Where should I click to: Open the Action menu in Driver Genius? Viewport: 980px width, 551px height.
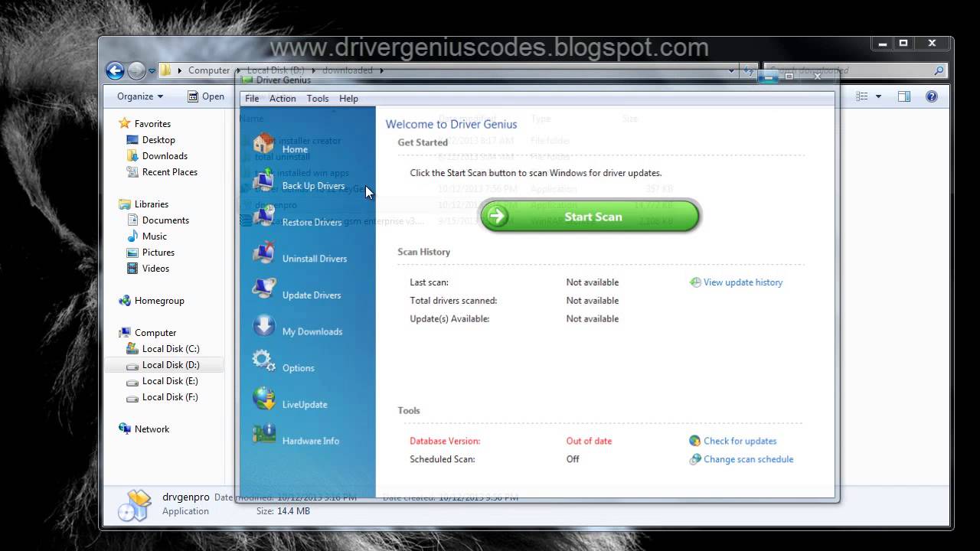click(x=283, y=98)
